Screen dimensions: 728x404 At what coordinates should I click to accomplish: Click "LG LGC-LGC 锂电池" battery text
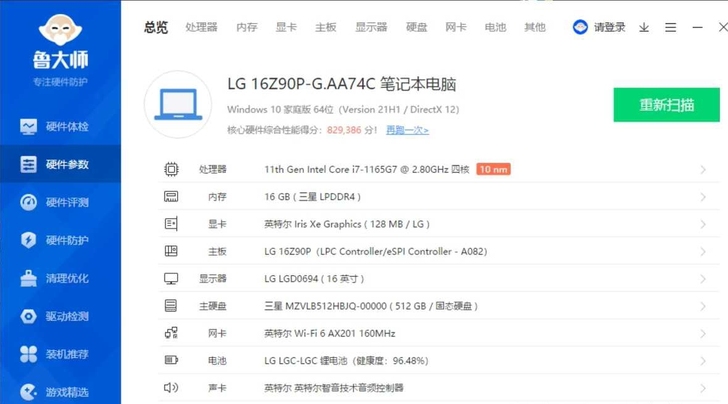[306, 361]
